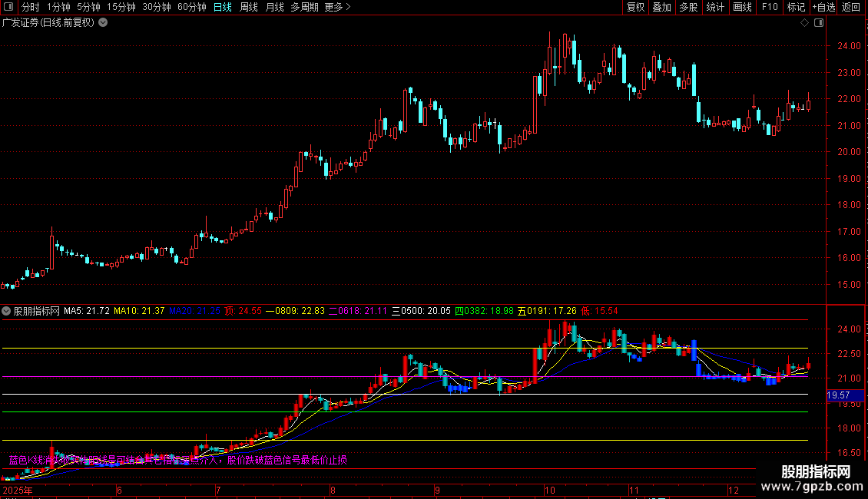Screen dimensions: 868x499
Task: Click the 19.57 price label on indicator axis
Action: click(x=839, y=395)
